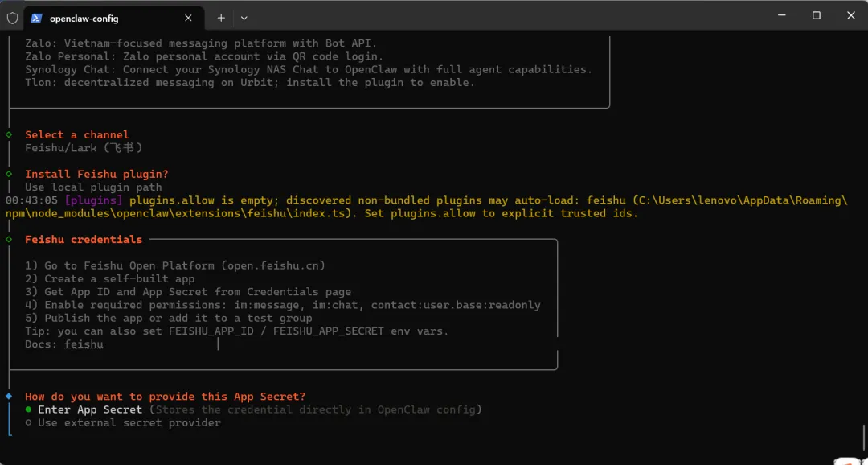The height and width of the screenshot is (465, 868).
Task: Click the PowerShell icon on the openclaw-config tab
Action: [36, 18]
